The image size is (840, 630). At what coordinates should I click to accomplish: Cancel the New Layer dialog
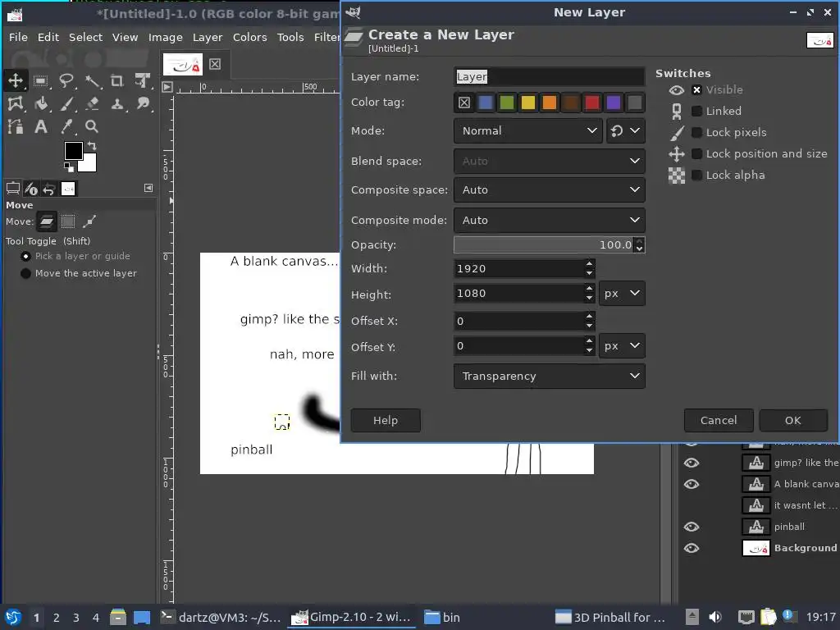(x=719, y=421)
